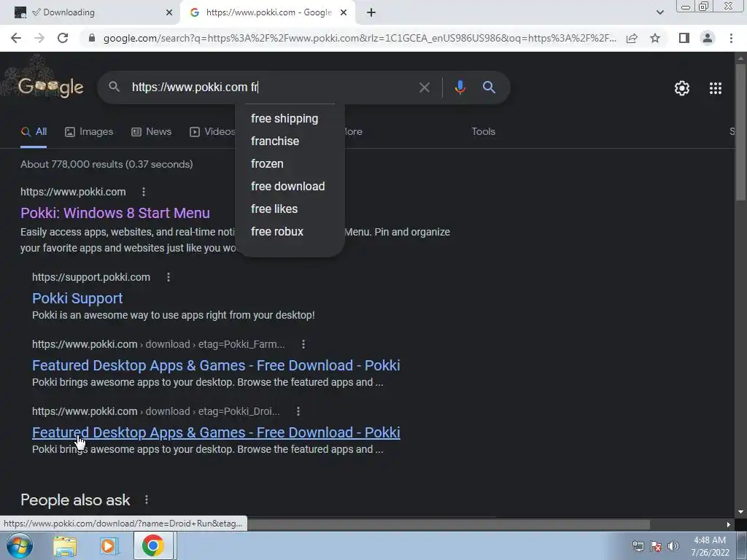Open a new browser tab

[x=371, y=12]
